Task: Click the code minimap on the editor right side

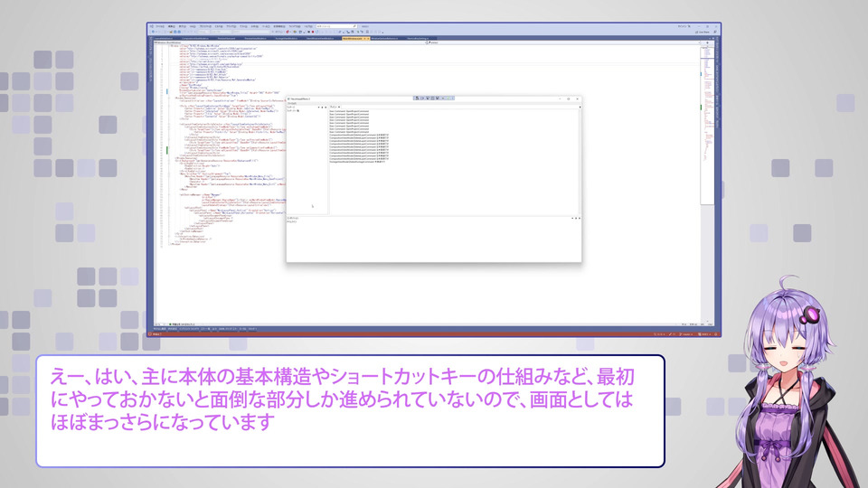Action: tap(707, 125)
